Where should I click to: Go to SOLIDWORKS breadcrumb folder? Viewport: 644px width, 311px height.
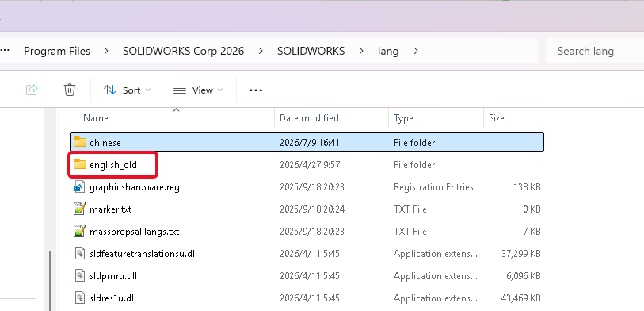tap(311, 51)
